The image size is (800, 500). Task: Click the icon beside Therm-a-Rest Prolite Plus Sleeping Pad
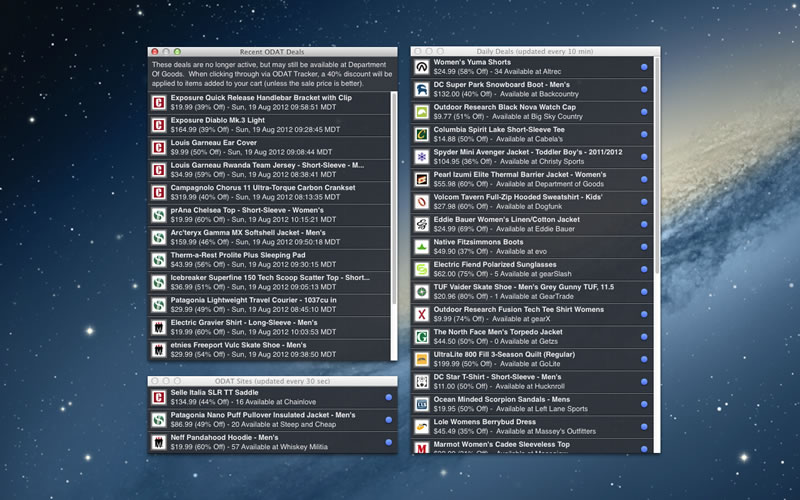pos(159,260)
